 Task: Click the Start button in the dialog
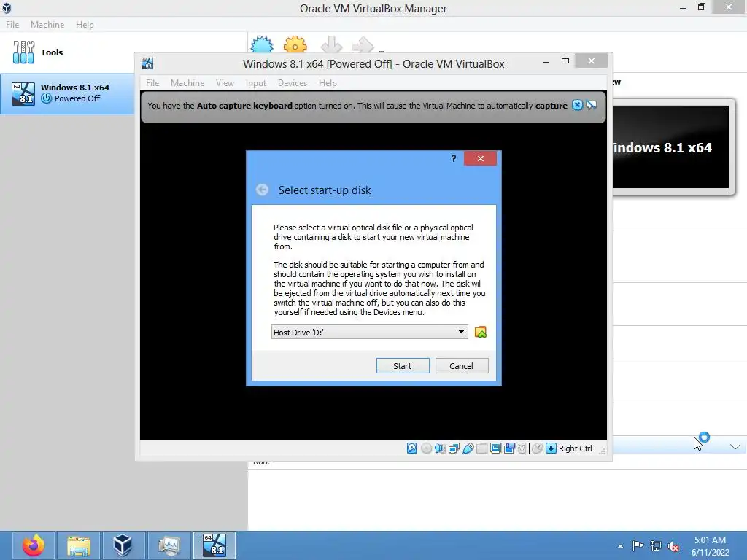tap(403, 366)
